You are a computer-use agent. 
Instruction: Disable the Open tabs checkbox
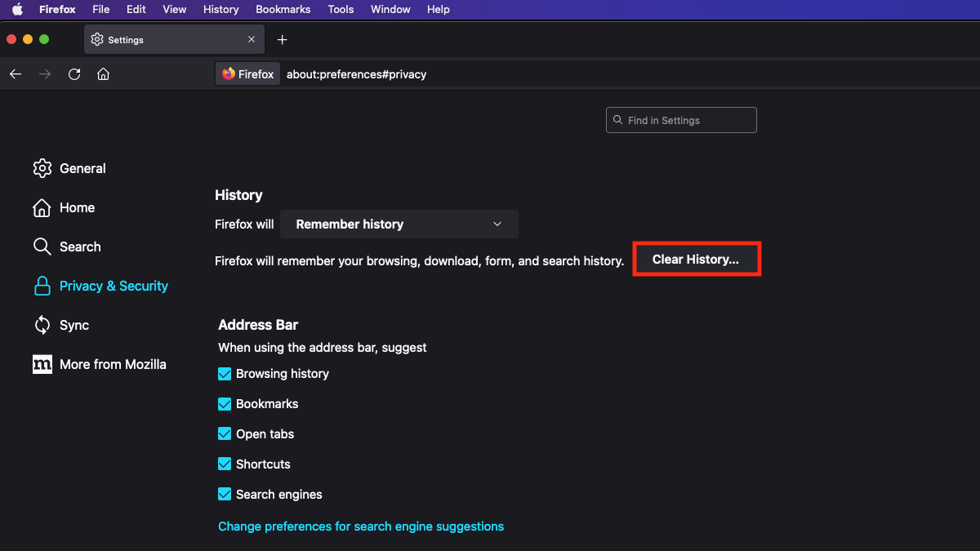click(x=225, y=434)
